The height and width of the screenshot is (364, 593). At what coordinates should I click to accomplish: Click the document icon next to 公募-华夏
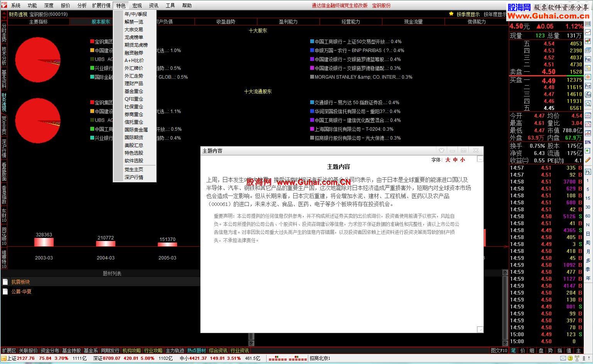[5, 292]
